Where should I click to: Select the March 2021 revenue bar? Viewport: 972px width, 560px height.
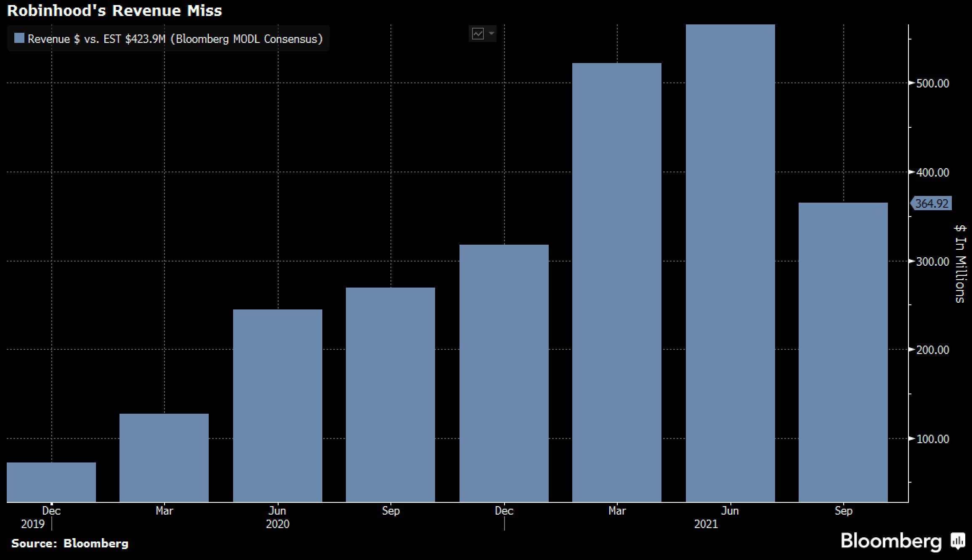(x=617, y=283)
